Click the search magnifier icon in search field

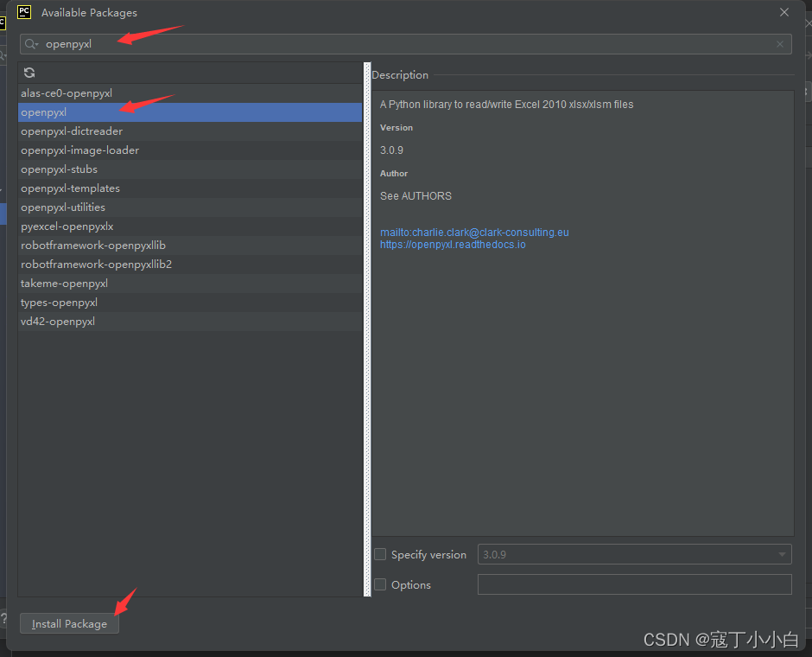[x=31, y=44]
